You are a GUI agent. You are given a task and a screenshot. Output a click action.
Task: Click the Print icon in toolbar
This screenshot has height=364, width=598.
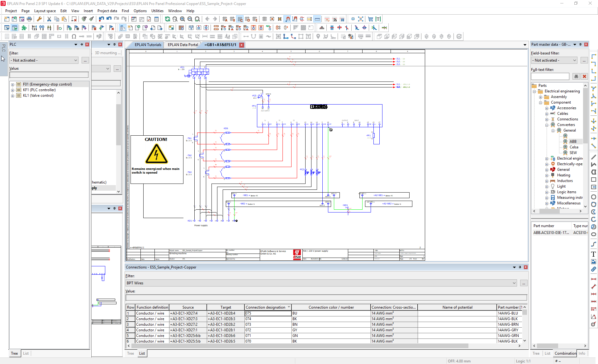coord(29,19)
